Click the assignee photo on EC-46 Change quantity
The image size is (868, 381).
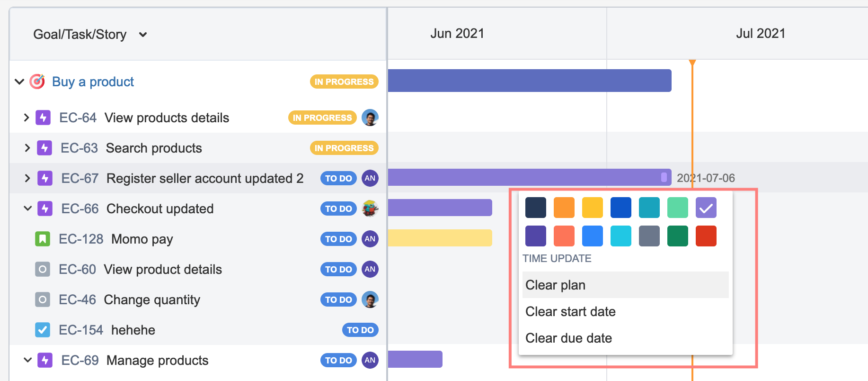pyautogui.click(x=370, y=299)
